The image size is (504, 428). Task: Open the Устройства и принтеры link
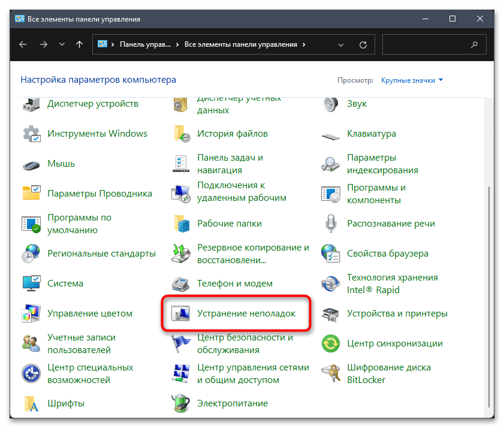(397, 313)
